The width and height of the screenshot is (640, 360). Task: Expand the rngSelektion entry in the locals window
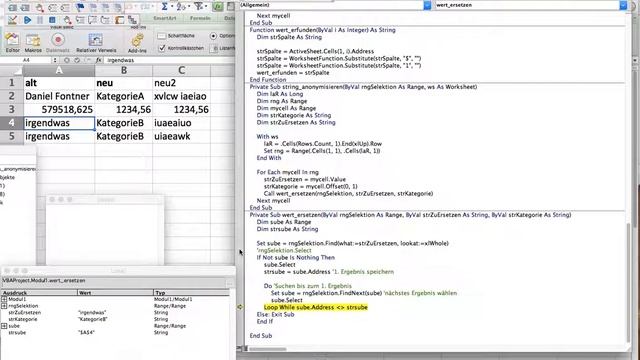point(4,306)
